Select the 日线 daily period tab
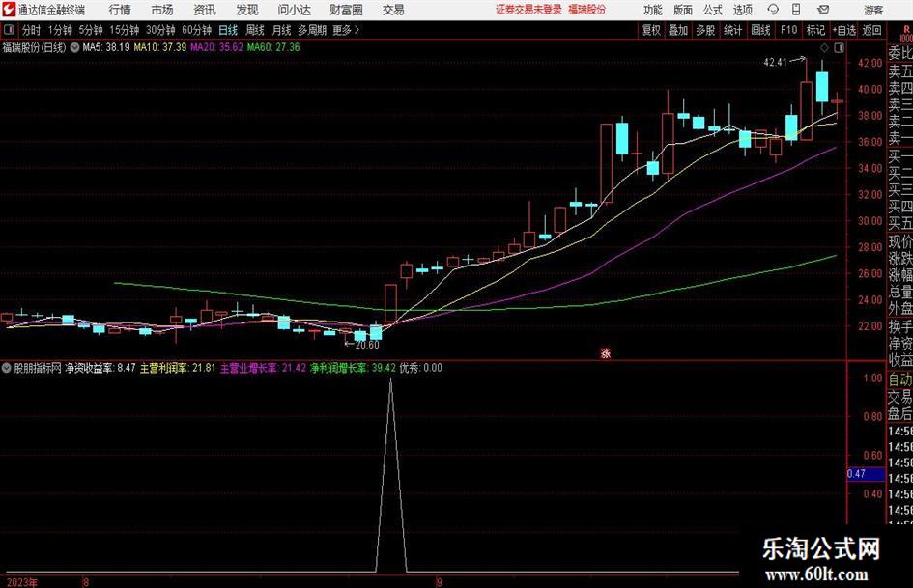This screenshot has width=913, height=588. click(228, 30)
